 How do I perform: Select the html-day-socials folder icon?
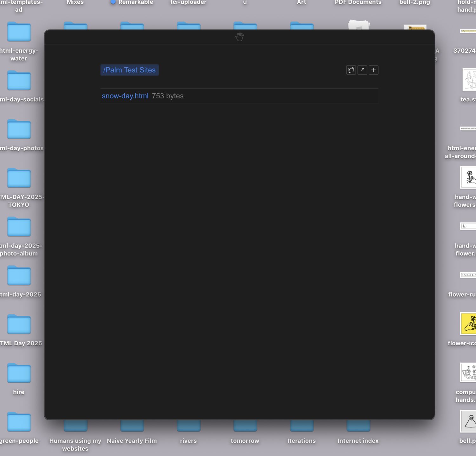[x=19, y=81]
